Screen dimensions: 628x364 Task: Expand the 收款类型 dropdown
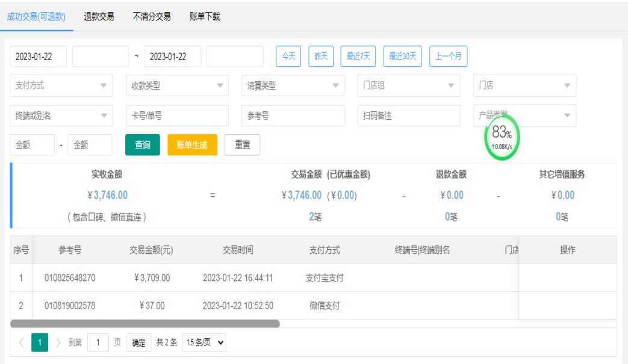point(177,85)
